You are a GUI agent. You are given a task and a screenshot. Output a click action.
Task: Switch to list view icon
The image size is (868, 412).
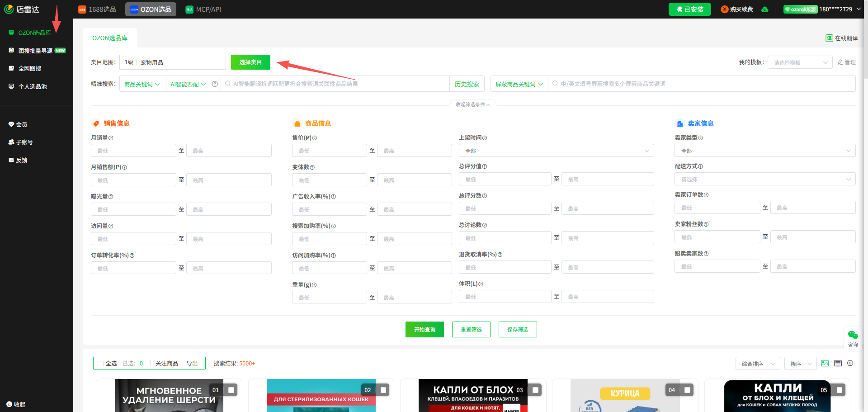point(838,363)
